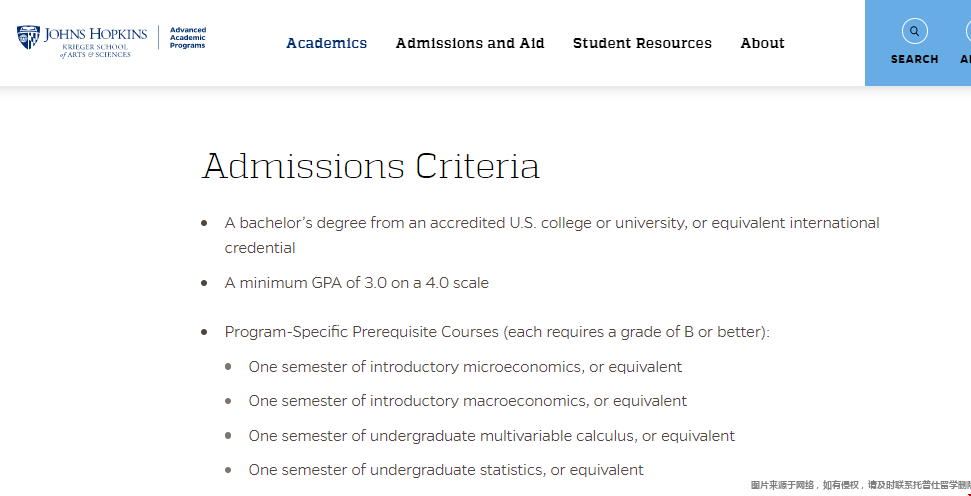Click the bachelor's degree requirement text
Viewport: 971px width, 496px height.
point(552,223)
